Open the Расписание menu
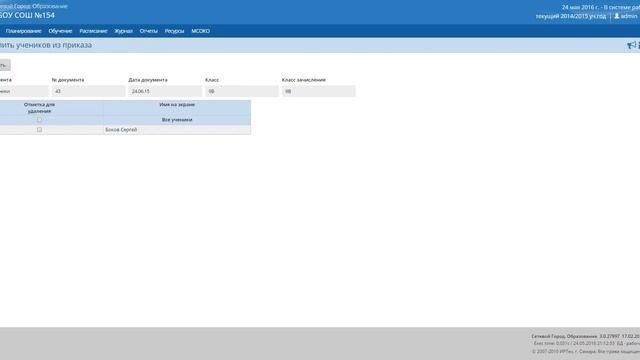This screenshot has width=640, height=360. pyautogui.click(x=93, y=31)
